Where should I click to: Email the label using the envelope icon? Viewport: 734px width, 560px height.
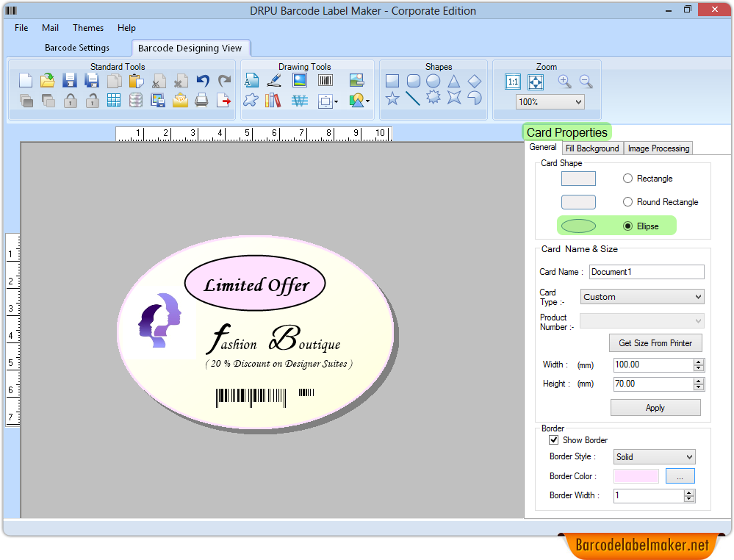[x=180, y=100]
